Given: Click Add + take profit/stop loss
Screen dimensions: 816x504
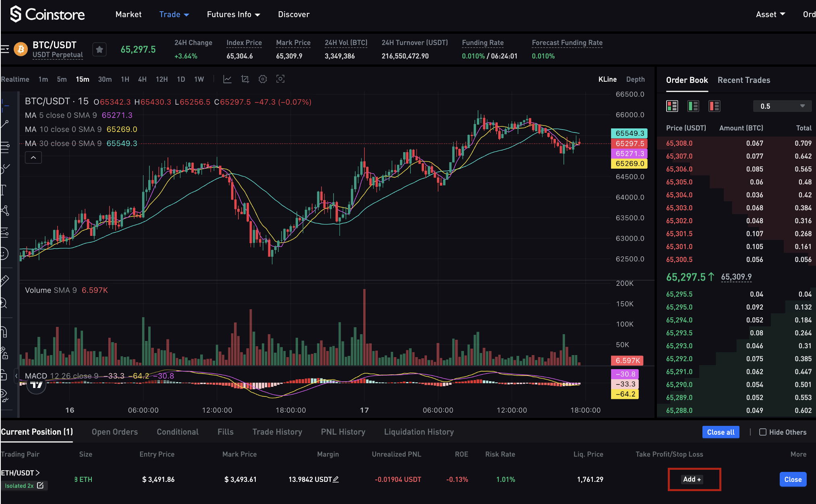Looking at the screenshot, I should 692,479.
